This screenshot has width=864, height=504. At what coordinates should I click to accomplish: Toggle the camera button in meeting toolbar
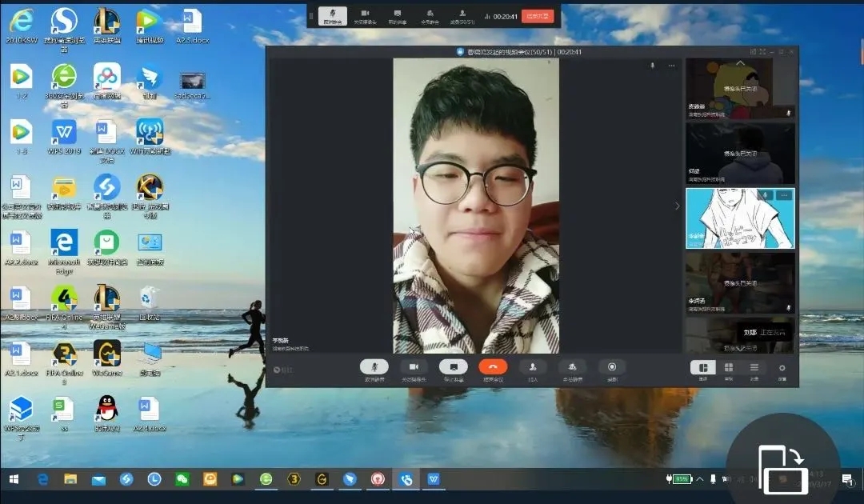tap(414, 367)
